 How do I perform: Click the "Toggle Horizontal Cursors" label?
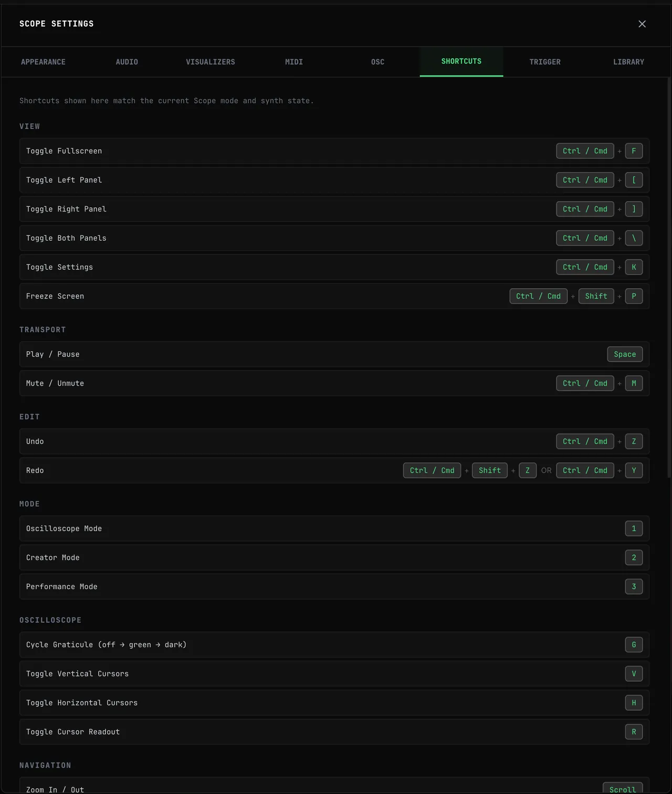coord(82,703)
